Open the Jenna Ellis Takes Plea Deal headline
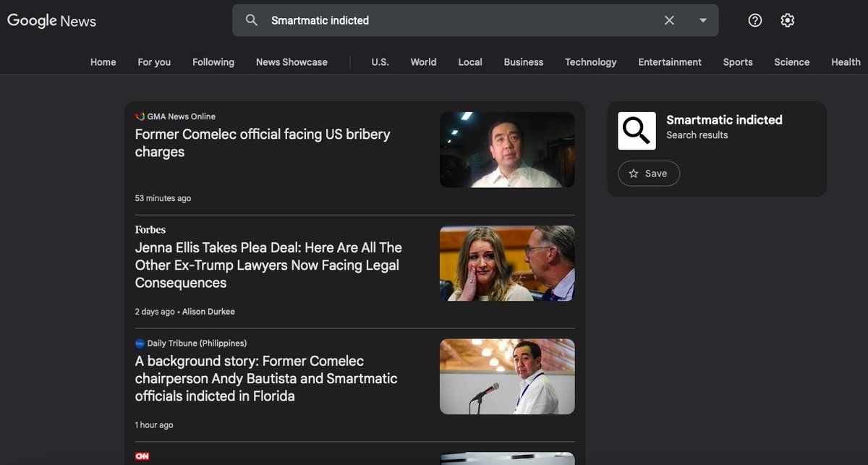The image size is (868, 465). (268, 265)
